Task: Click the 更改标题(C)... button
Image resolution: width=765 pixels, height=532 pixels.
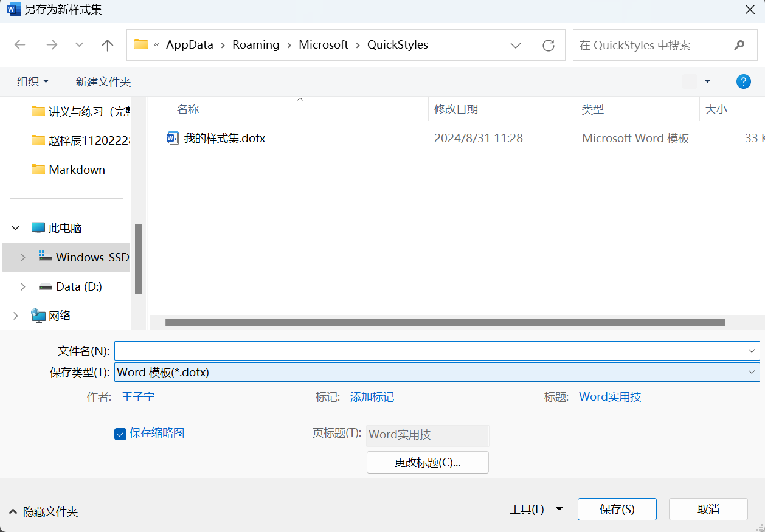Action: tap(427, 462)
